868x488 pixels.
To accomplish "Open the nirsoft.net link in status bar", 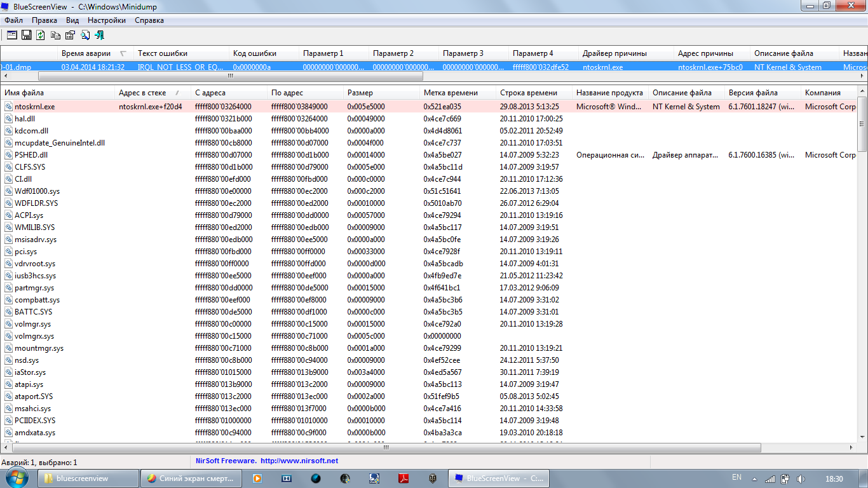I will (x=299, y=461).
